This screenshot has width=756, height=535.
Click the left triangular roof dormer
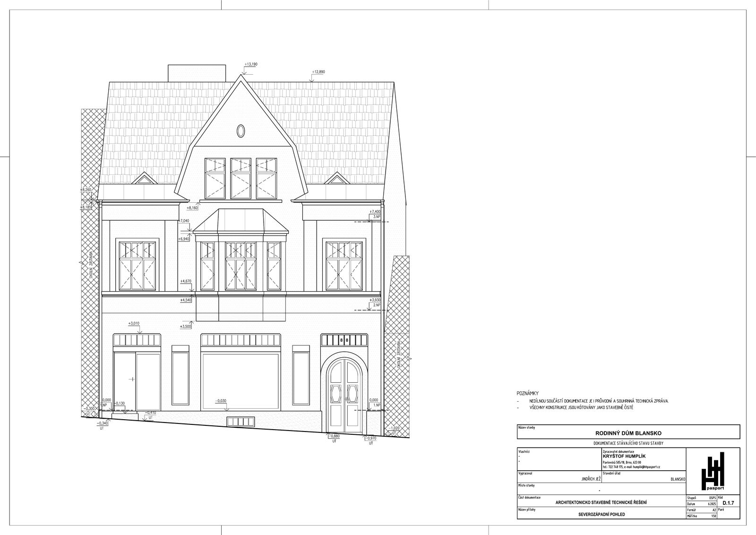145,179
